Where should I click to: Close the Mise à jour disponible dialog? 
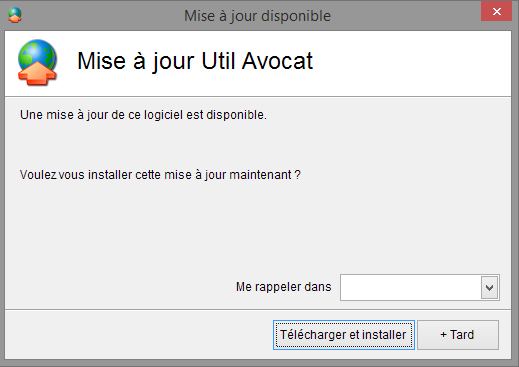(x=496, y=12)
